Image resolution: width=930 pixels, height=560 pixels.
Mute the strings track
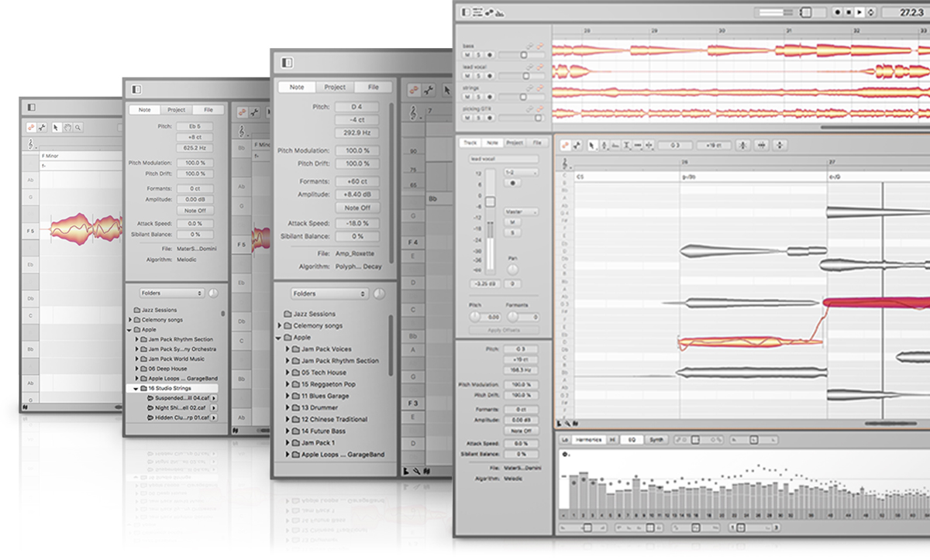[x=467, y=97]
